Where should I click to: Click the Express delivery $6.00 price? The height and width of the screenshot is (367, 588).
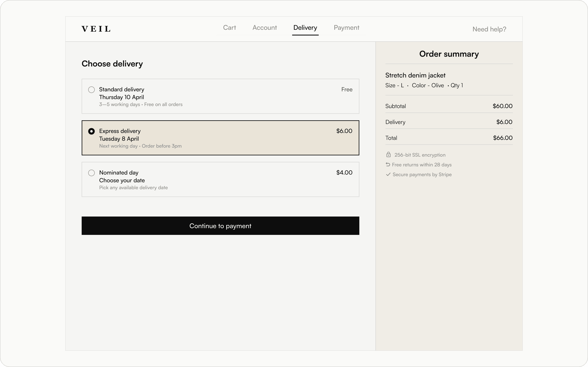coord(344,131)
